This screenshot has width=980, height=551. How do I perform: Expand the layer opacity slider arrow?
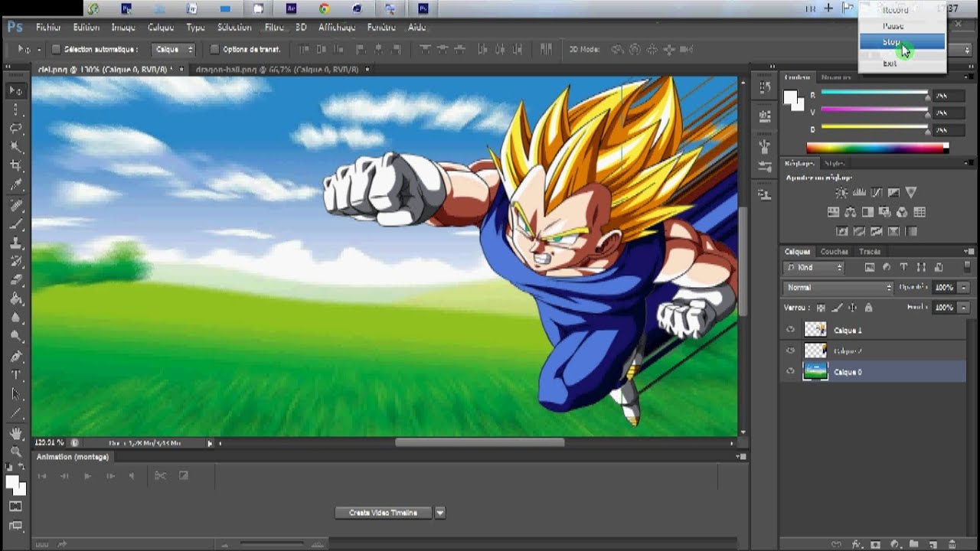[x=963, y=288]
